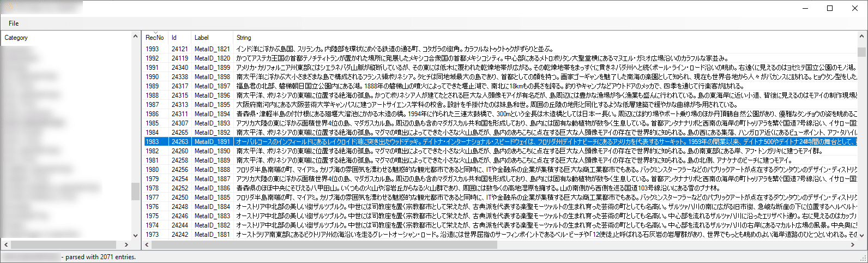Screen dimensions: 868x263
Task: Open the File menu
Action: [x=14, y=23]
